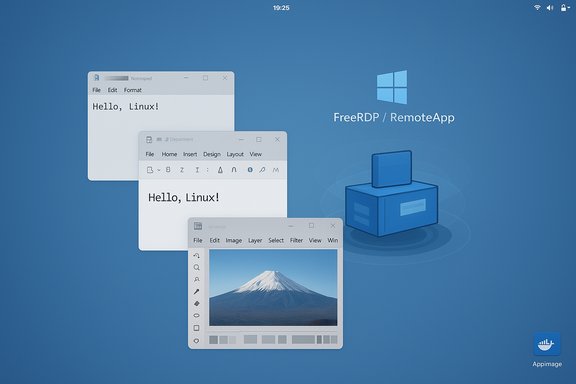Select the brush tool in image editor
Image resolution: width=576 pixels, height=384 pixels.
point(197,292)
